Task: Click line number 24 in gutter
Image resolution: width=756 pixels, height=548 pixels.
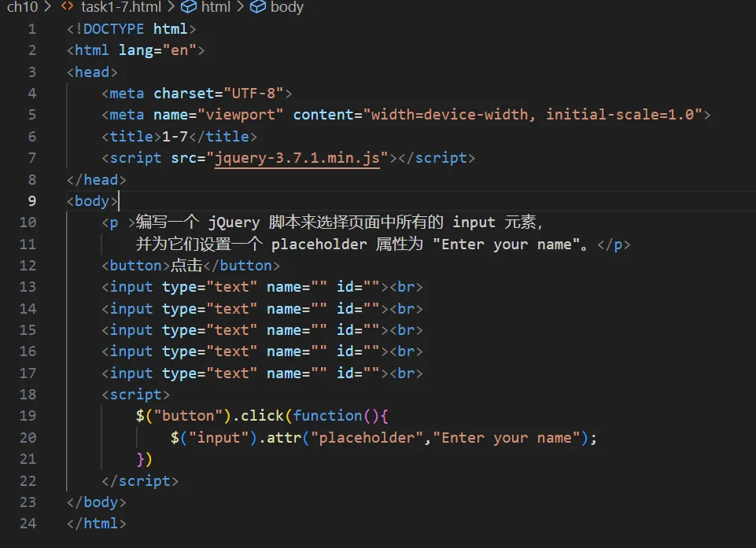Action: click(28, 524)
